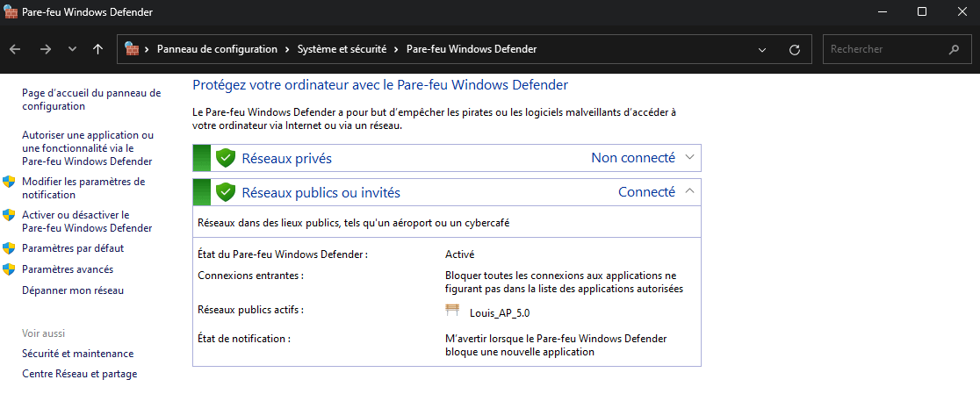Click the green shield beside Réseaux privés
980x394 pixels.
click(x=226, y=158)
